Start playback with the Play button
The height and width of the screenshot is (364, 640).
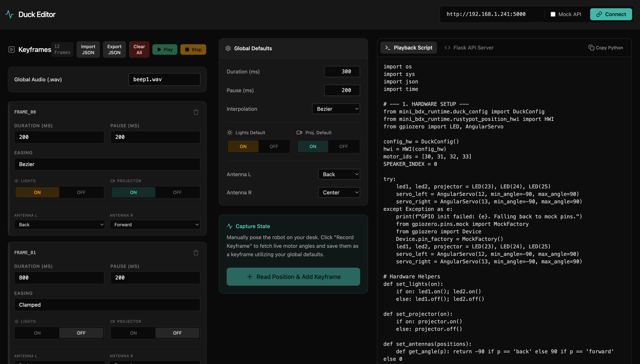coord(165,49)
